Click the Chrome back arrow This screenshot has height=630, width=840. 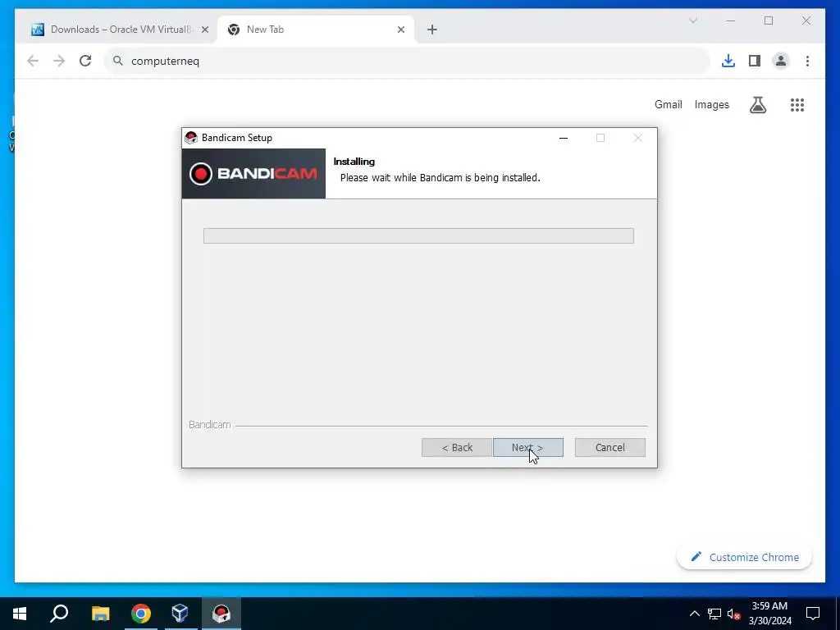click(x=33, y=61)
